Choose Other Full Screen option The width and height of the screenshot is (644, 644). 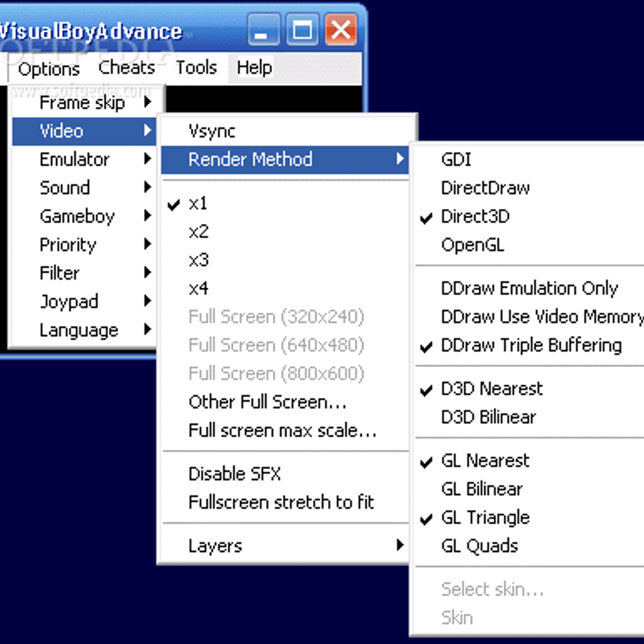(x=285, y=402)
